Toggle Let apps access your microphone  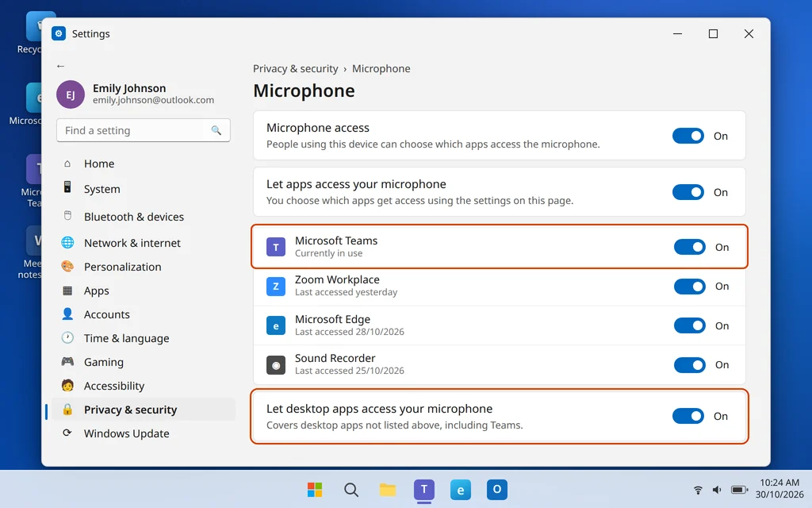coord(688,192)
